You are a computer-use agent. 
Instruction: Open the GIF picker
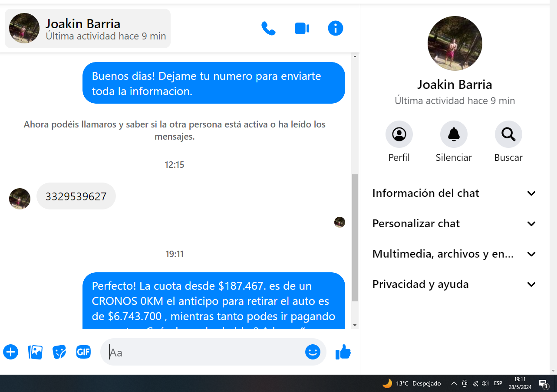pos(83,352)
